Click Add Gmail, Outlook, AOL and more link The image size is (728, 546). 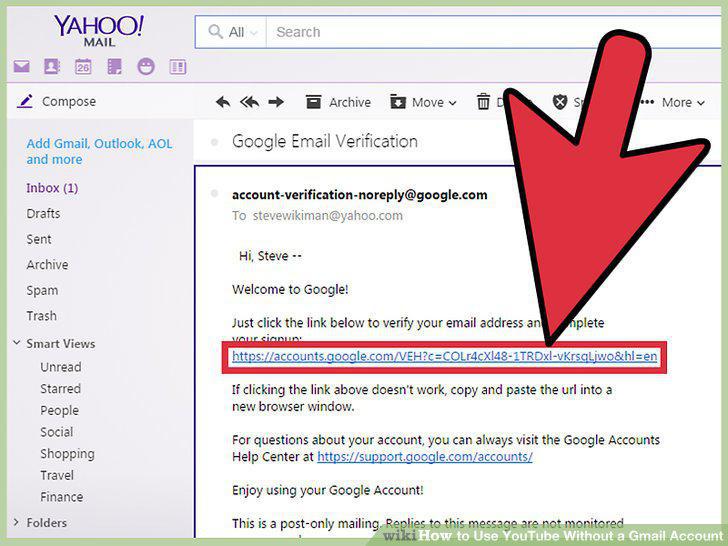tap(99, 151)
